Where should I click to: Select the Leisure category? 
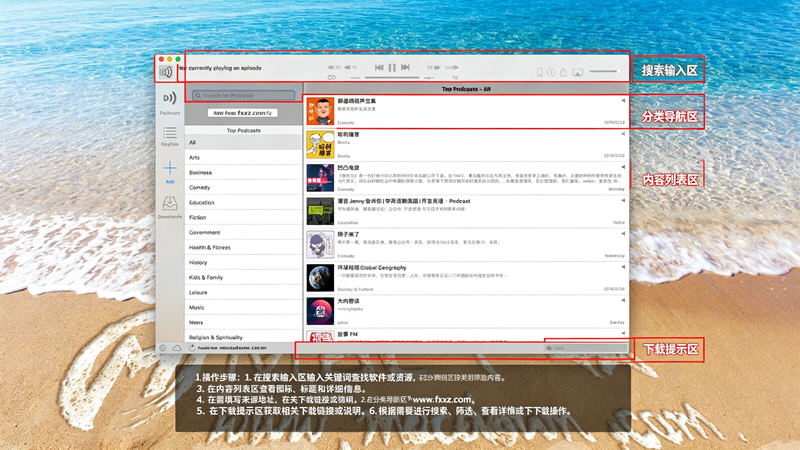click(243, 292)
